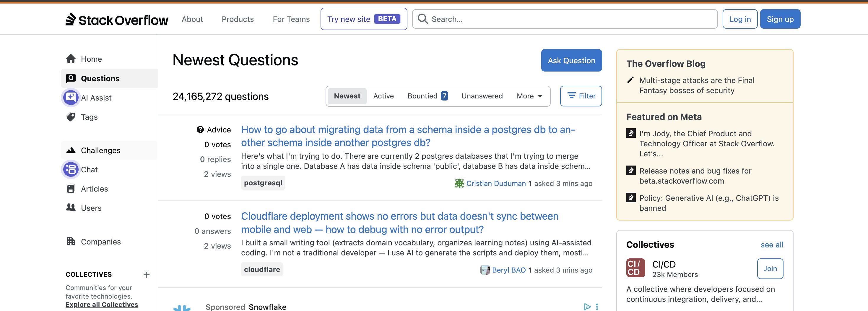Screen dimensions: 868x311
Task: Click the Users people icon
Action: coord(71,208)
